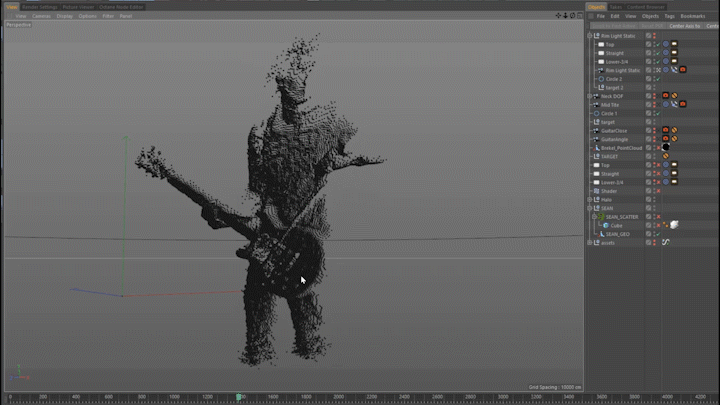The width and height of the screenshot is (720, 405).
Task: Open the viewport Cameras menu
Action: click(41, 16)
